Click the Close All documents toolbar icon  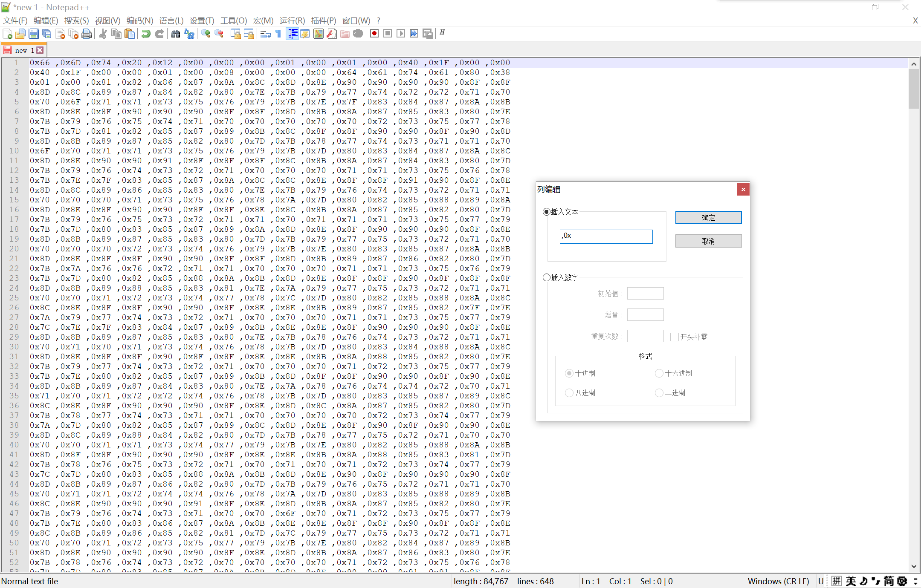[73, 34]
